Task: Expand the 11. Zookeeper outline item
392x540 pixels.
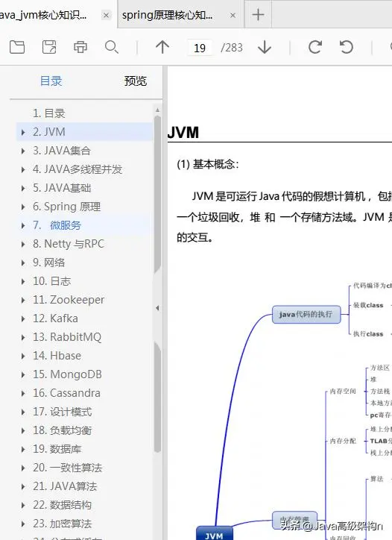Action: (23, 300)
